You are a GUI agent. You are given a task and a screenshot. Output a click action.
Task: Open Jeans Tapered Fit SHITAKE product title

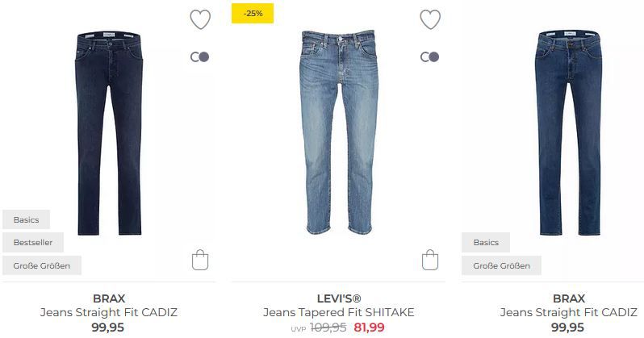[339, 312]
